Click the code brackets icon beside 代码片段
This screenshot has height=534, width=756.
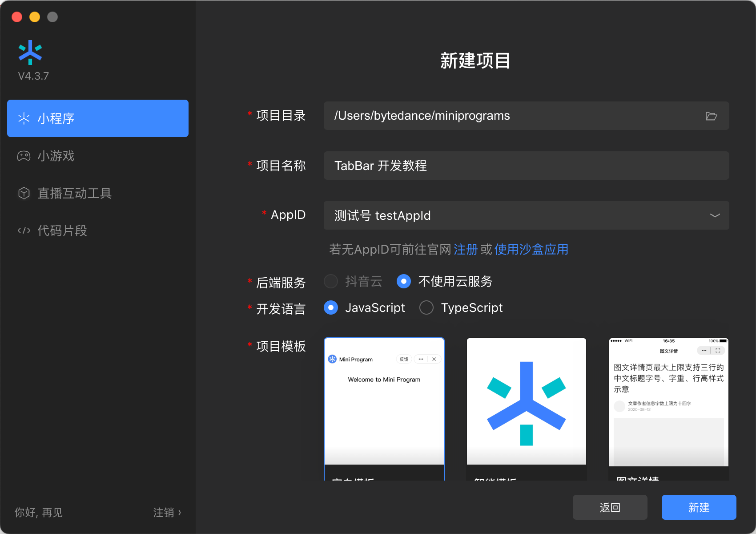(x=24, y=231)
